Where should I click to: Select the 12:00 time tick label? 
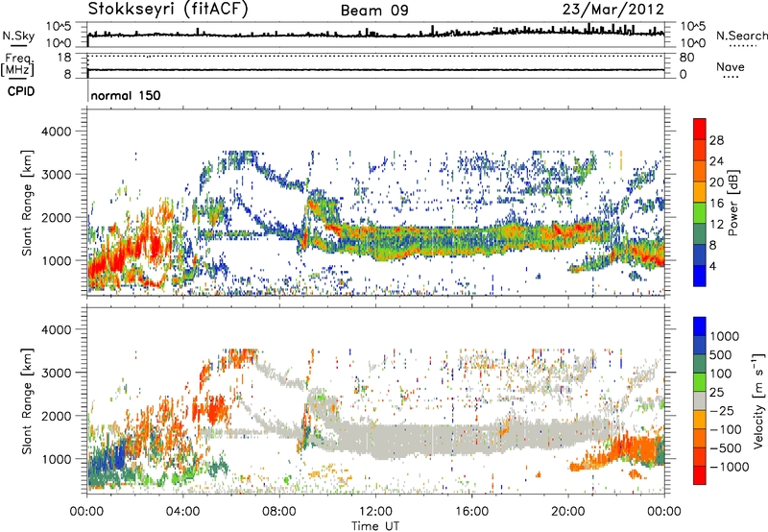[x=375, y=512]
